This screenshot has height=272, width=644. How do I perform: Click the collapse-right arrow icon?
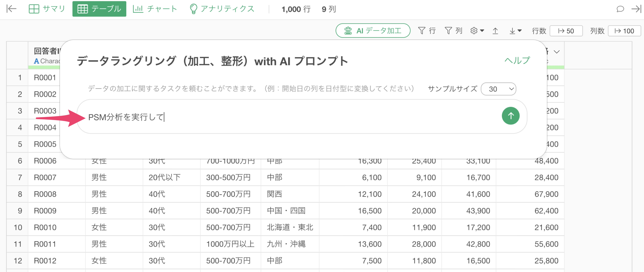pos(636,9)
